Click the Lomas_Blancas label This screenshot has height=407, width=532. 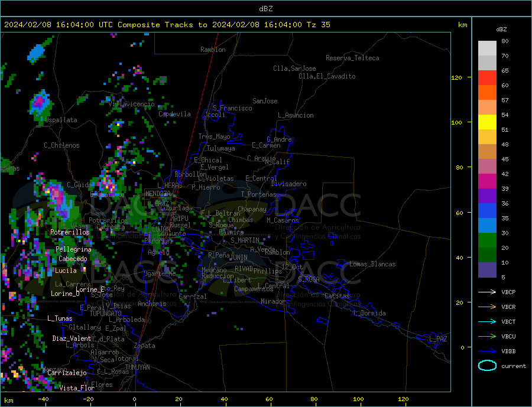pos(372,264)
